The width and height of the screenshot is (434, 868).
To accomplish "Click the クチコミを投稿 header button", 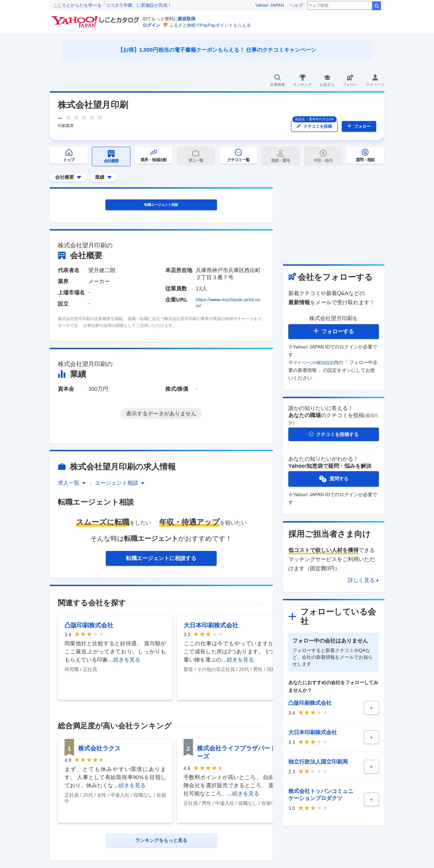I will (x=314, y=126).
